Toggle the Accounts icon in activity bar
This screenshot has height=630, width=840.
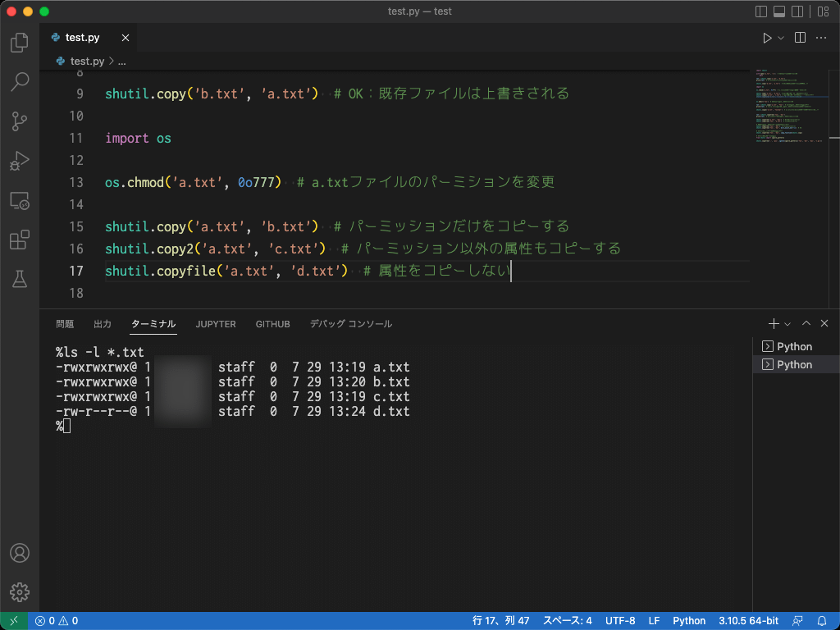click(x=18, y=553)
